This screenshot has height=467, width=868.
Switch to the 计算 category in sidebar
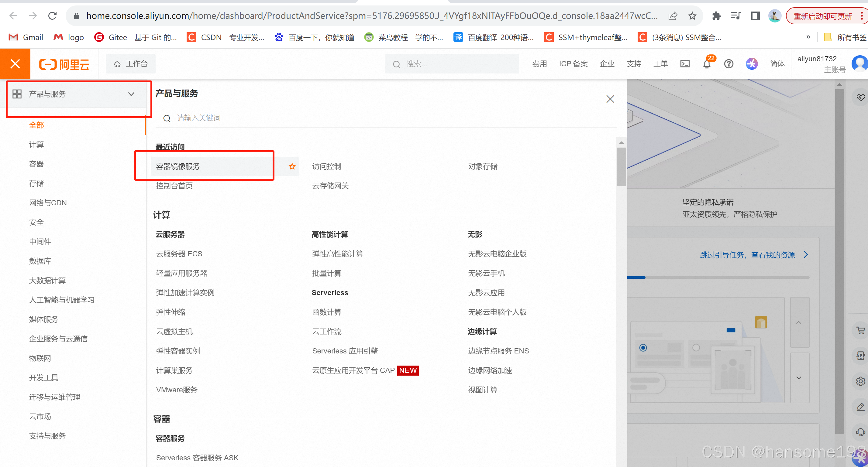coord(36,144)
